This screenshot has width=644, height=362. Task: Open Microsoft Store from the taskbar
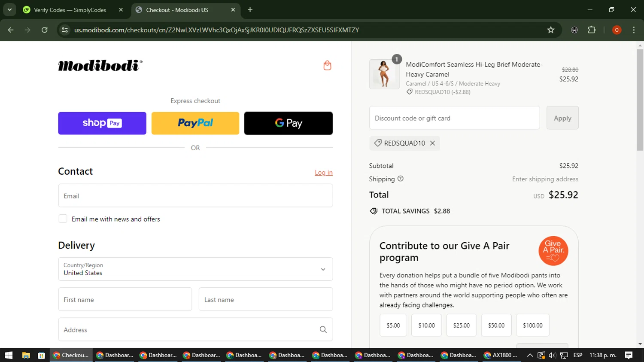[41, 355]
